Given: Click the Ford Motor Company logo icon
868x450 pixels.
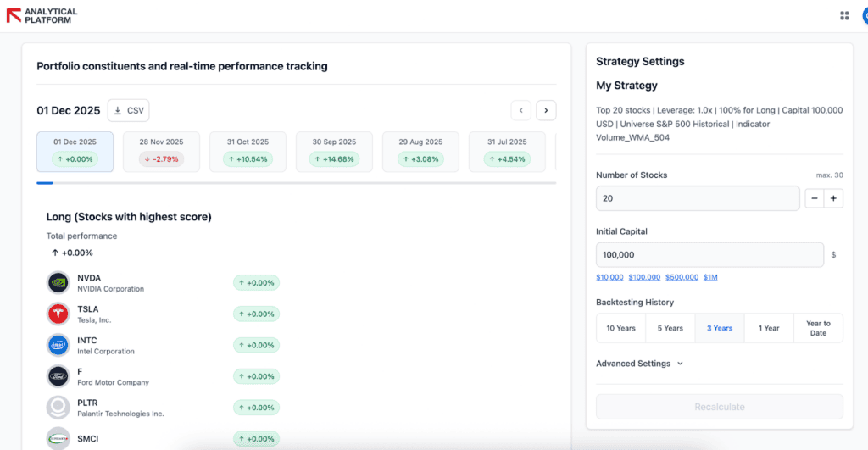Looking at the screenshot, I should click(x=58, y=376).
